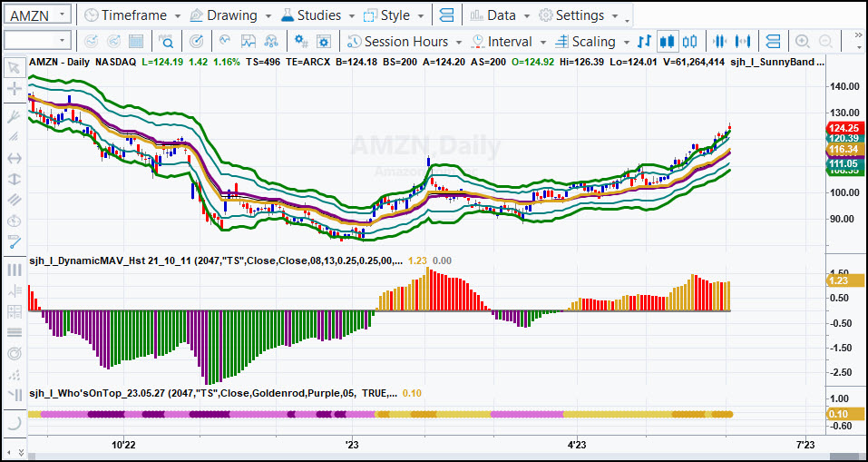
Task: Open the Style menu
Action: point(395,15)
